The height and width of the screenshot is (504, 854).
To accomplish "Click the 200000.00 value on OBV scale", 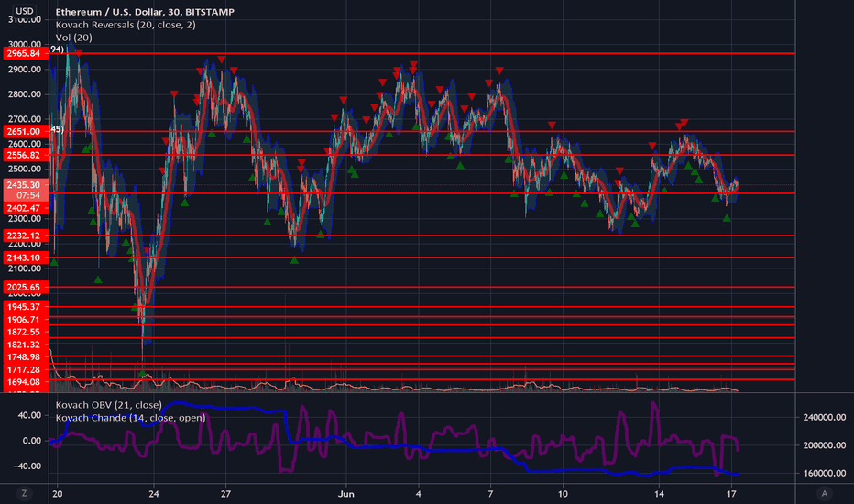I will coord(824,445).
